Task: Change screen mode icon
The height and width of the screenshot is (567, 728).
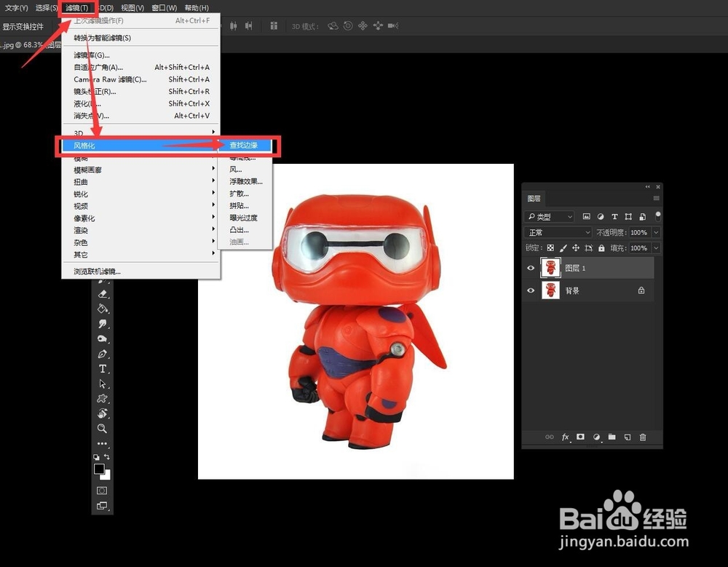Action: point(102,506)
